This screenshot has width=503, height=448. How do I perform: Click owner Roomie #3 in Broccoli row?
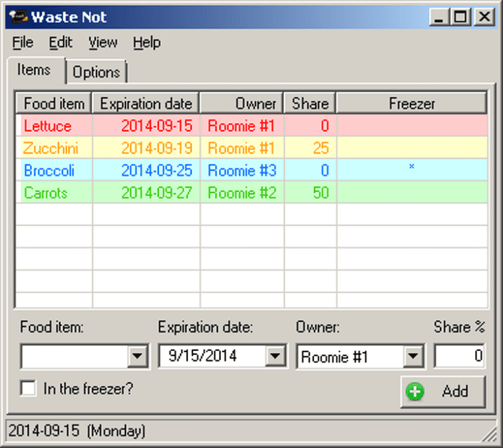click(242, 170)
